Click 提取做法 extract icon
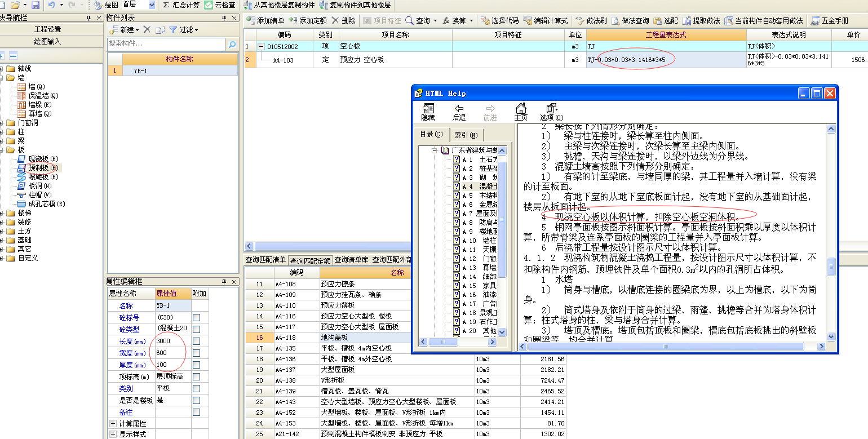The width and height of the screenshot is (868, 439). click(687, 20)
